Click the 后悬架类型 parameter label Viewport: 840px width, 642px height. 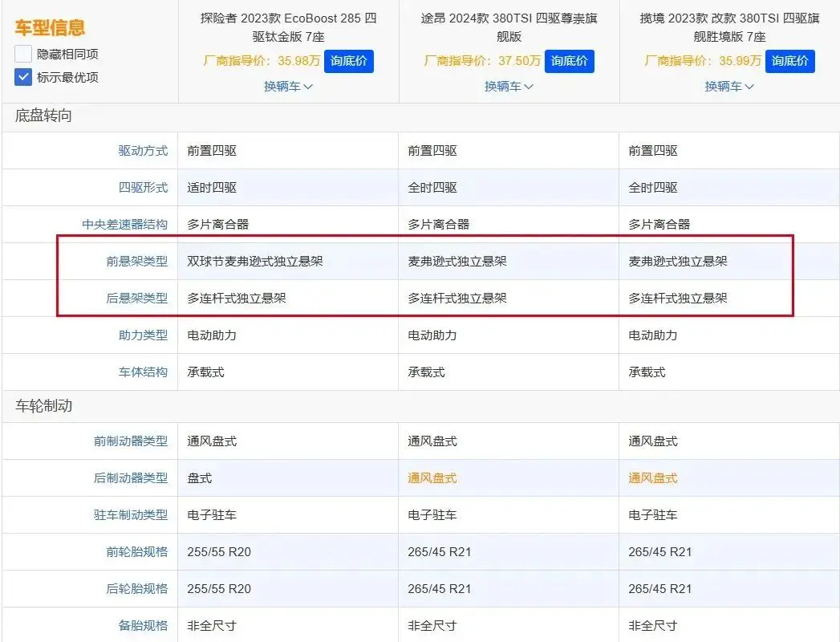[137, 299]
